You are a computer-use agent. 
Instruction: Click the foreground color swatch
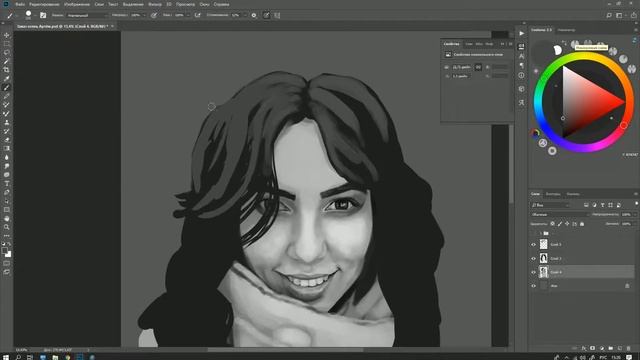tap(4, 250)
